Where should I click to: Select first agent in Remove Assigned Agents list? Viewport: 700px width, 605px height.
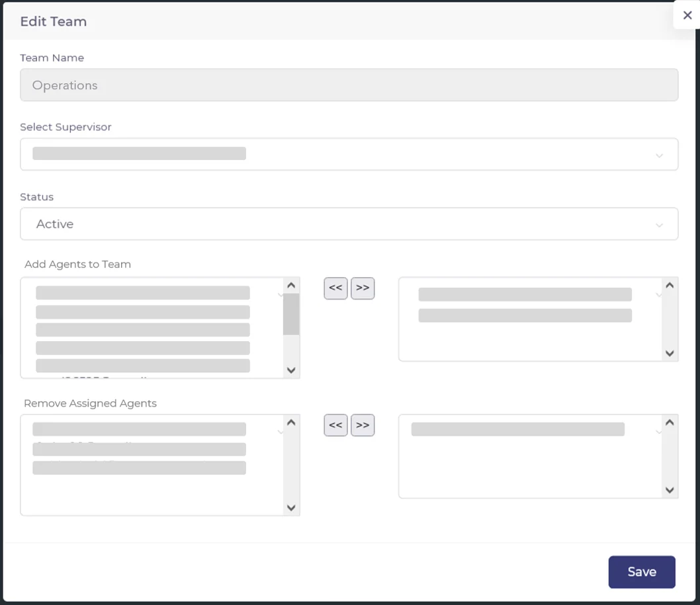click(140, 429)
